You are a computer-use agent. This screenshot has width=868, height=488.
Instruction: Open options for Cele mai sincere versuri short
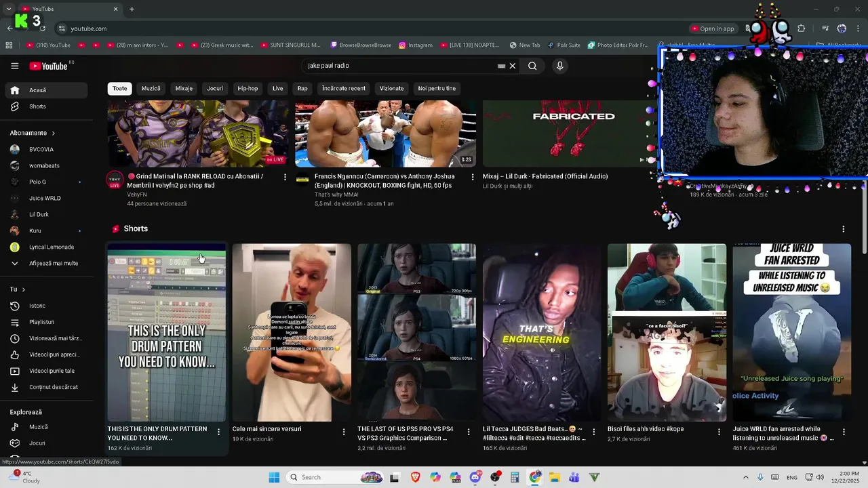pos(343,432)
